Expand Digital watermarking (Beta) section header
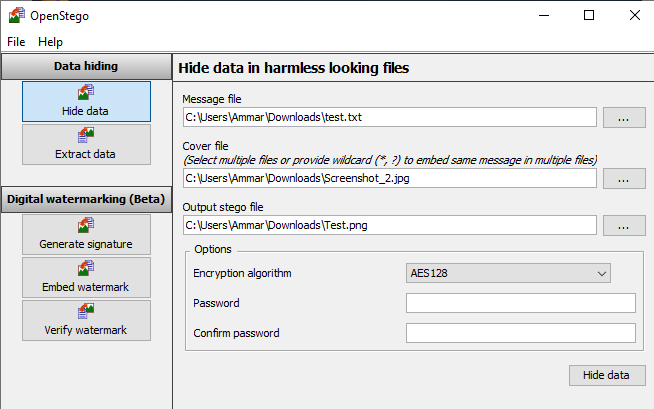 pyautogui.click(x=86, y=199)
